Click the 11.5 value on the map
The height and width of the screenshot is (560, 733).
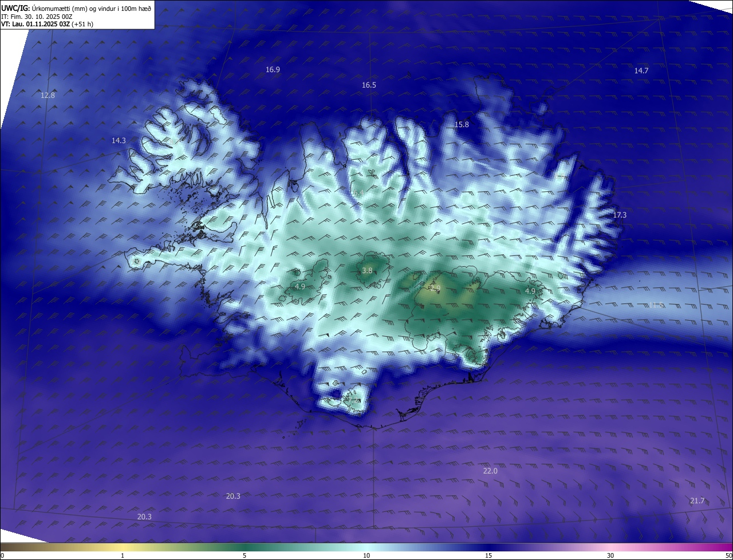pyautogui.click(x=656, y=305)
